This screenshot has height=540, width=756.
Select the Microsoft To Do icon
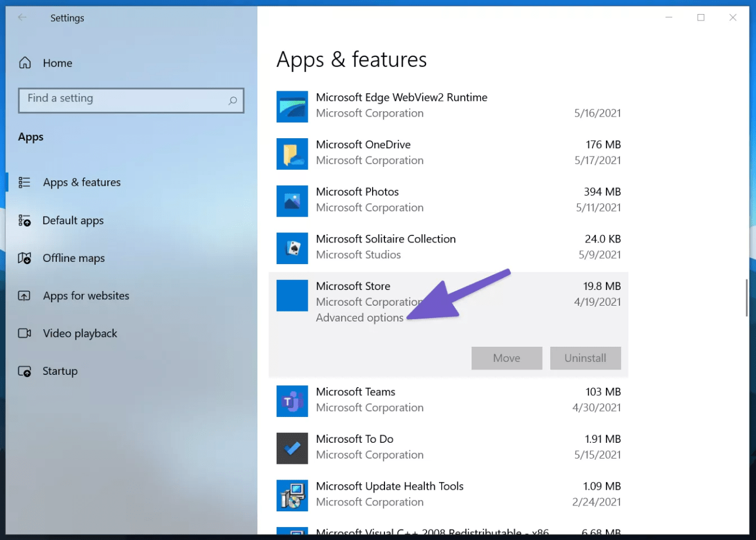tap(292, 448)
